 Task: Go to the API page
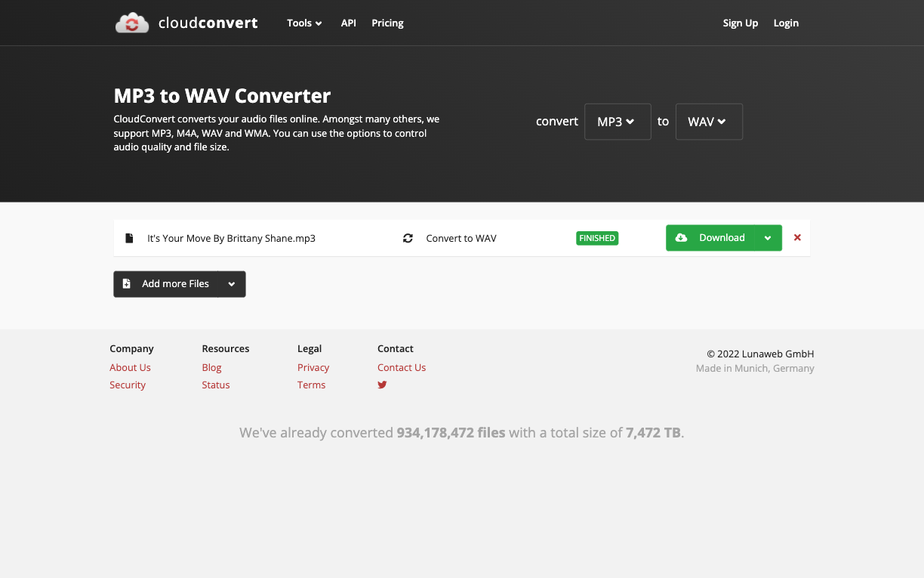pyautogui.click(x=348, y=23)
